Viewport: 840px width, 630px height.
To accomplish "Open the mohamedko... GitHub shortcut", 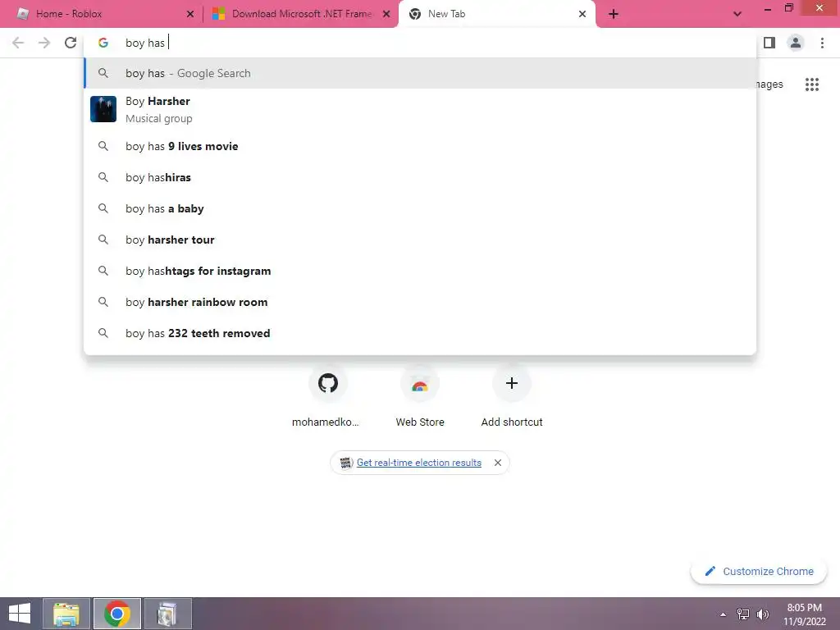I will click(x=328, y=396).
